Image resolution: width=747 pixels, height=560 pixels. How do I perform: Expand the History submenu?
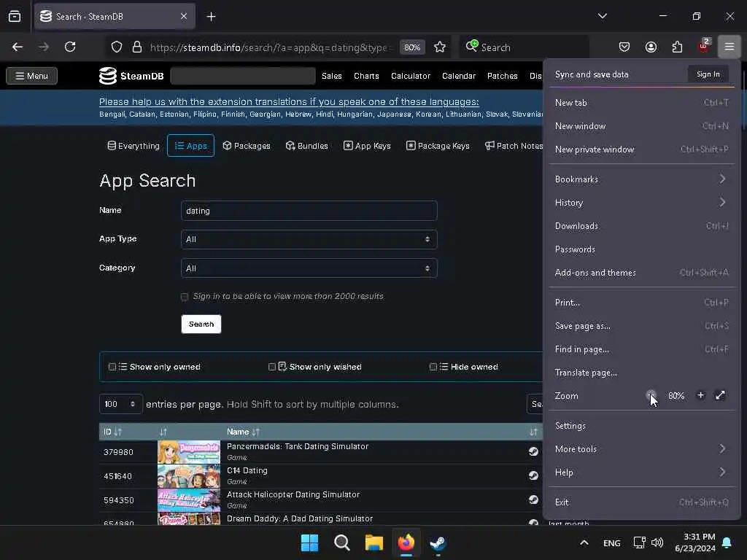641,203
